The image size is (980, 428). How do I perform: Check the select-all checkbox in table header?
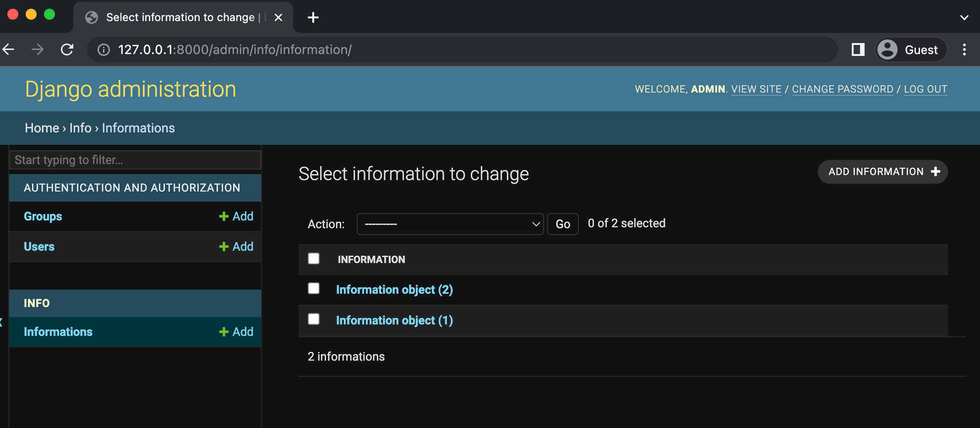click(314, 258)
